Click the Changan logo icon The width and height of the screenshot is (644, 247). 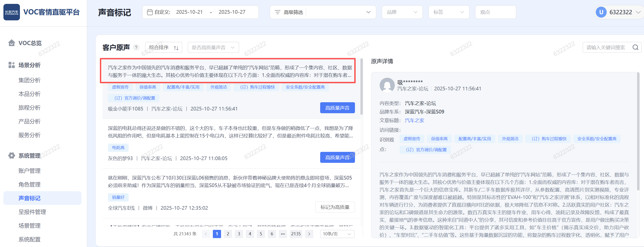tap(11, 12)
